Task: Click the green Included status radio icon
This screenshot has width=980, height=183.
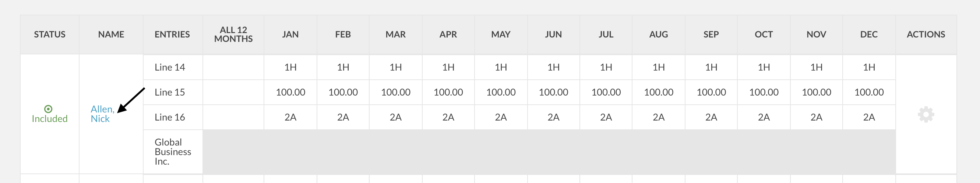Action: (x=48, y=109)
